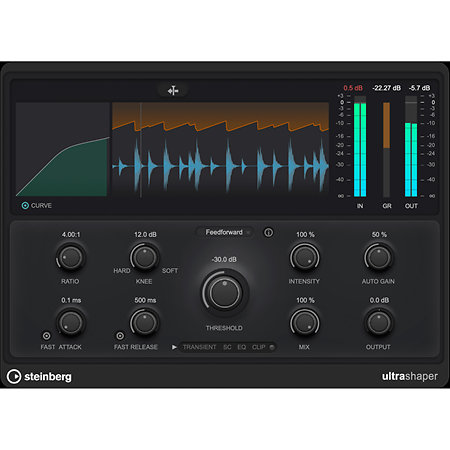Click the RELEASE knob

coord(144,322)
